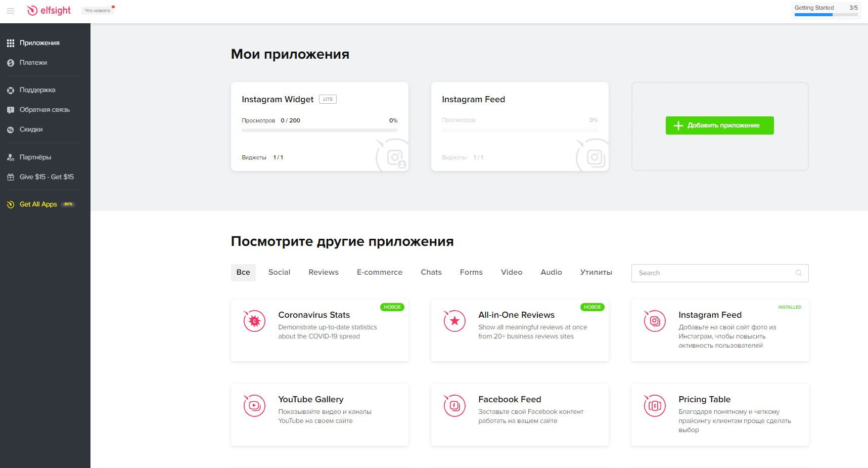Open the YouTube Gallery app title
This screenshot has height=468, width=868.
click(x=311, y=399)
